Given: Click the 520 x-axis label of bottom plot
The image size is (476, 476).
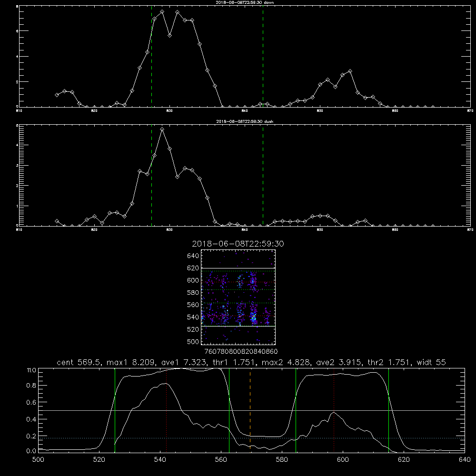Looking at the screenshot, I should [99, 459].
